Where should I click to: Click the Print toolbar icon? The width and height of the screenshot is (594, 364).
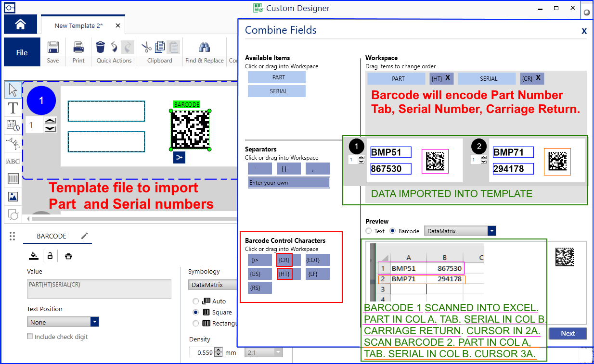coord(78,47)
